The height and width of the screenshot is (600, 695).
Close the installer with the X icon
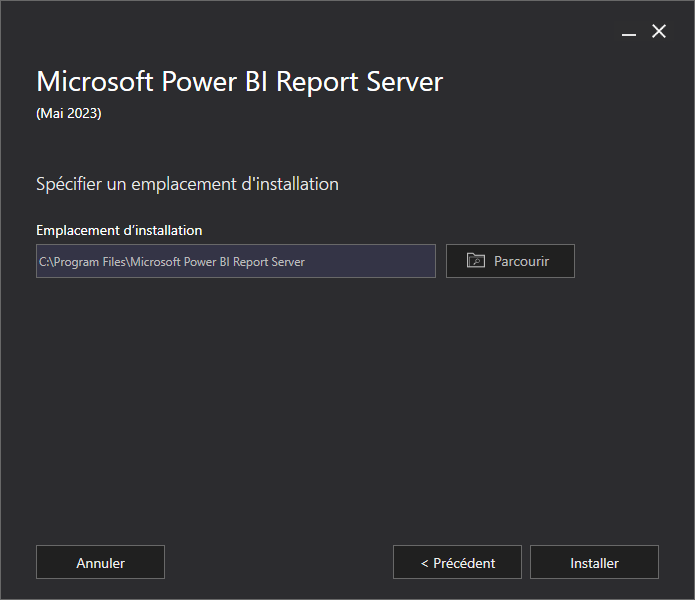coord(659,31)
